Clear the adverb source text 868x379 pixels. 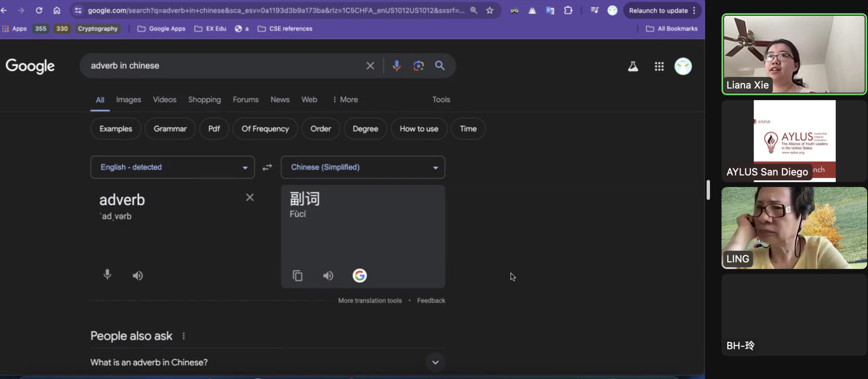pos(250,198)
